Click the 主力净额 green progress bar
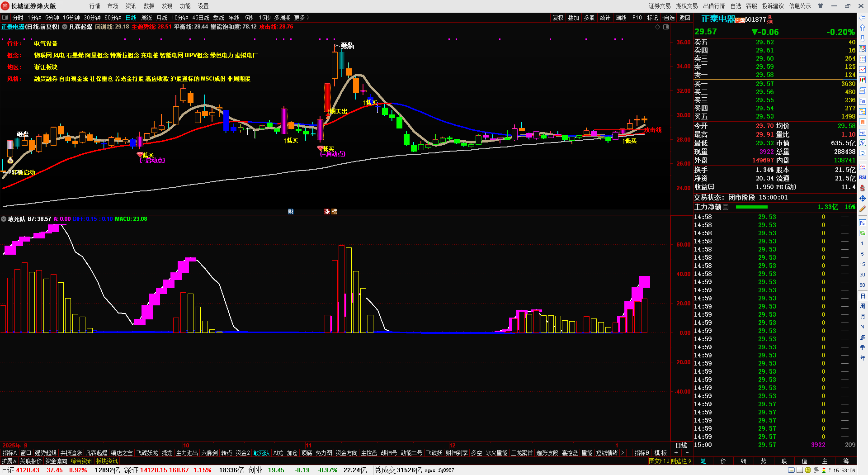The width and height of the screenshot is (868, 475). tap(752, 207)
